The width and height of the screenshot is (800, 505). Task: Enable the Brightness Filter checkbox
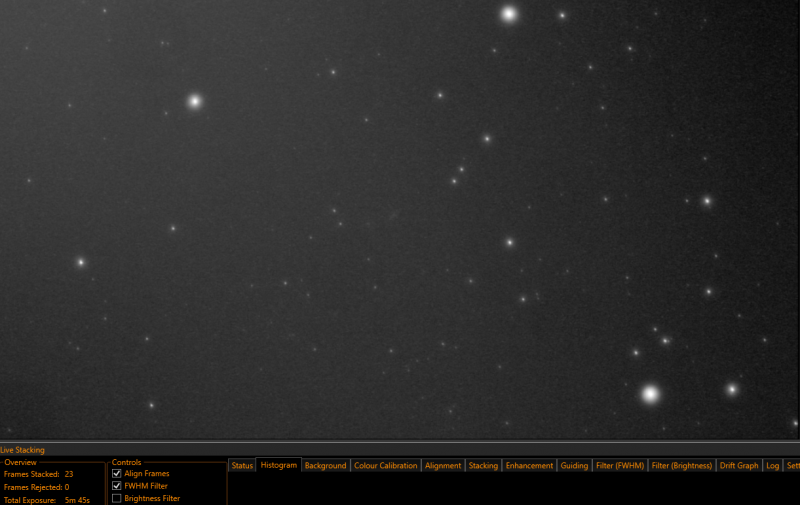[x=116, y=498]
